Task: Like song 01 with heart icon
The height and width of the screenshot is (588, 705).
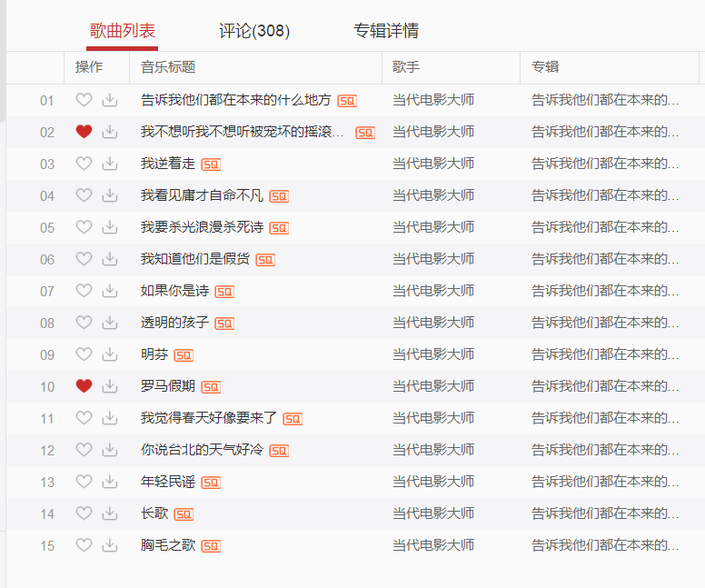Action: (84, 99)
